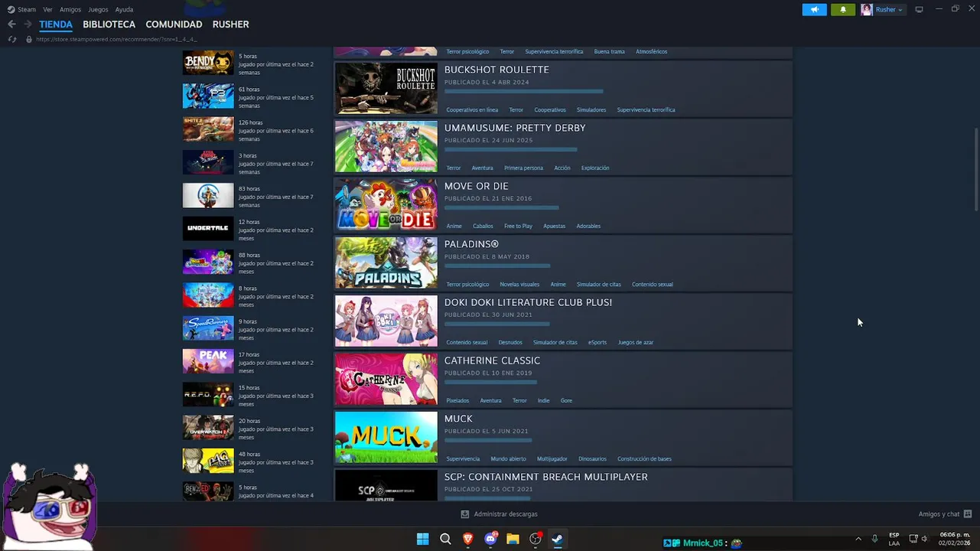The width and height of the screenshot is (980, 551).
Task: Open SCP: CONTAINMENT BREACH MULTIPLAYER title
Action: click(x=546, y=477)
